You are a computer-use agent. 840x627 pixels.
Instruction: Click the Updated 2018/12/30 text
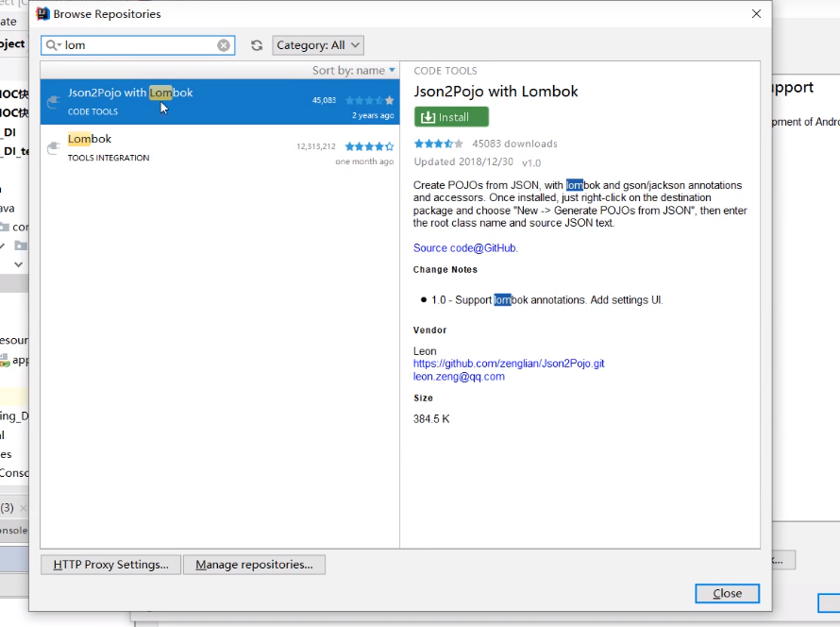pyautogui.click(x=463, y=161)
